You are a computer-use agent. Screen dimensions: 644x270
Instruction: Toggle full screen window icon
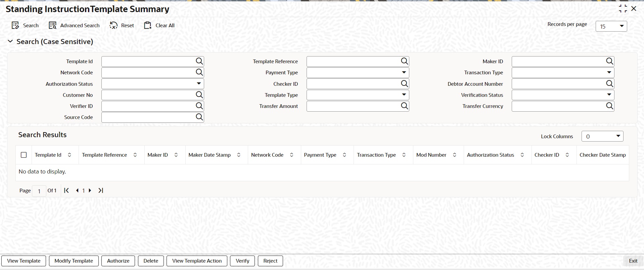click(623, 9)
